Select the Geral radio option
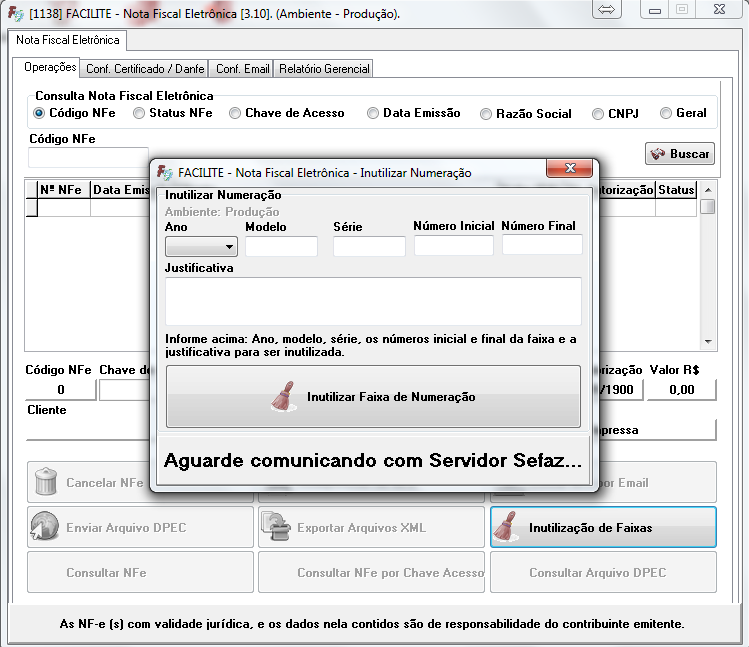Screen dimensions: 749x647 (666, 113)
